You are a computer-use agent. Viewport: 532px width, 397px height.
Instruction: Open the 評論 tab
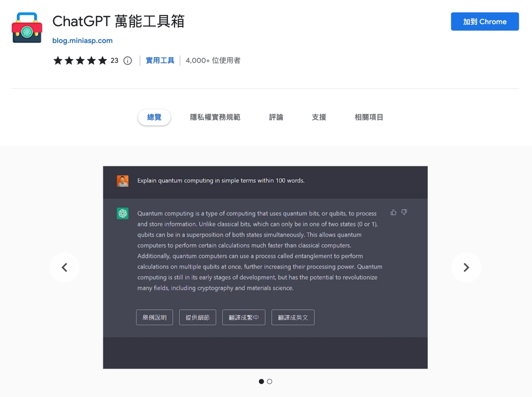coord(276,117)
